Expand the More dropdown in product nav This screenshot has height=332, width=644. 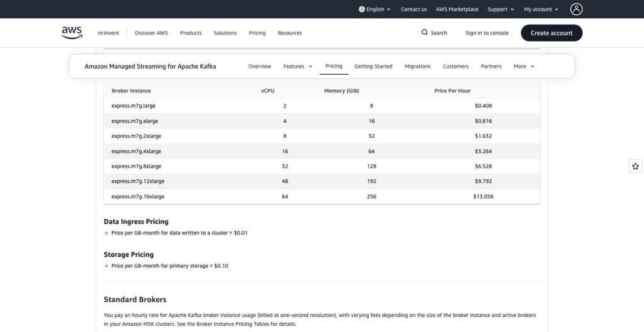coord(524,66)
